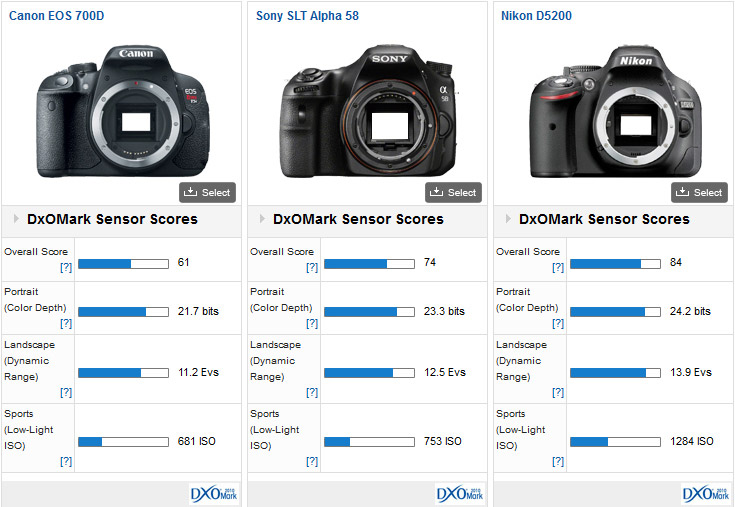Open Canon Overall Score help [?]

66,267
